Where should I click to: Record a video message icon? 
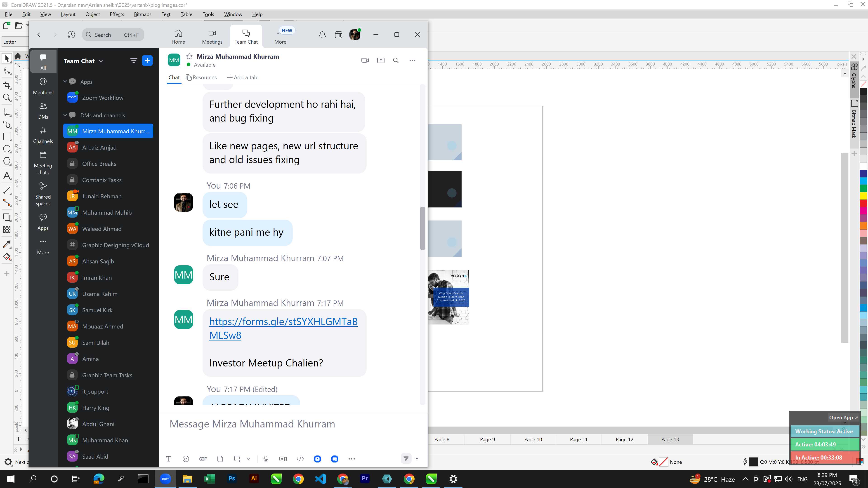[283, 459]
